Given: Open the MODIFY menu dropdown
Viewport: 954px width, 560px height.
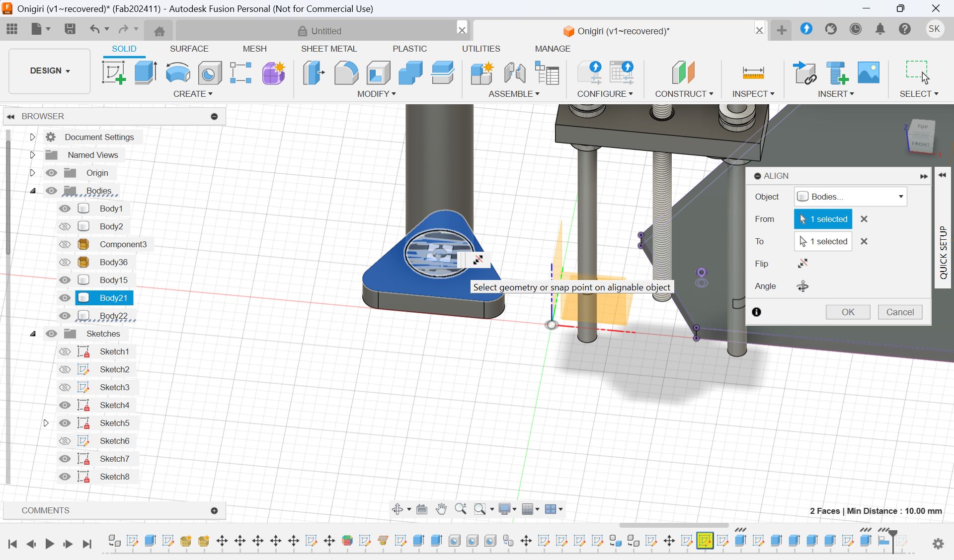Looking at the screenshot, I should (x=377, y=94).
